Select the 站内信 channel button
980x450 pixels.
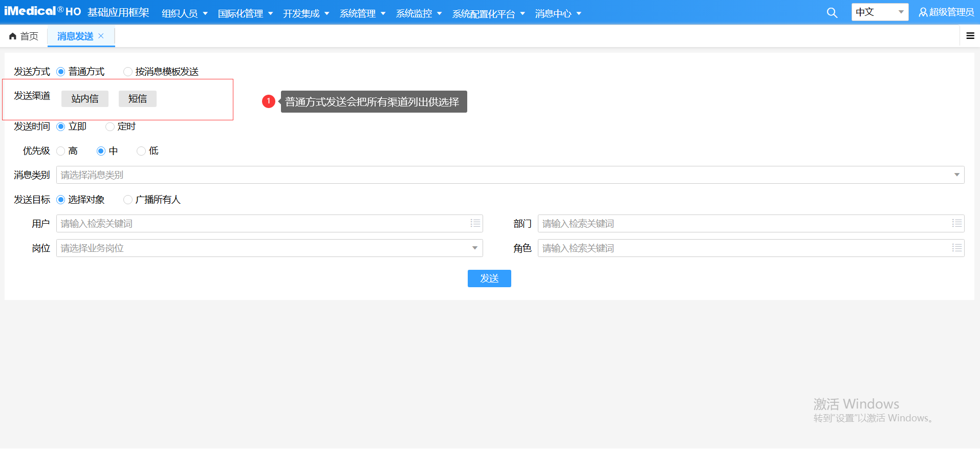[85, 99]
